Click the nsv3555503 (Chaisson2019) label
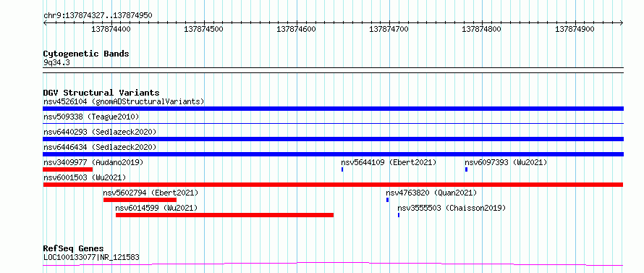This screenshot has height=273, width=644. click(x=452, y=208)
